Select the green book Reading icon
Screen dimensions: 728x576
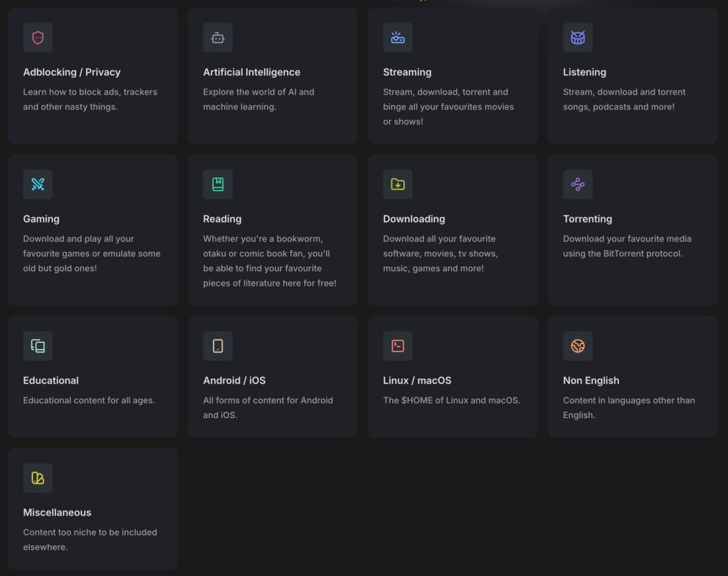[x=218, y=185]
